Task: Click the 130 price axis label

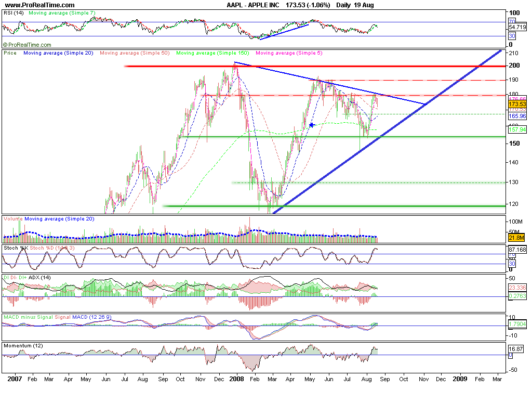Action: 514,183
